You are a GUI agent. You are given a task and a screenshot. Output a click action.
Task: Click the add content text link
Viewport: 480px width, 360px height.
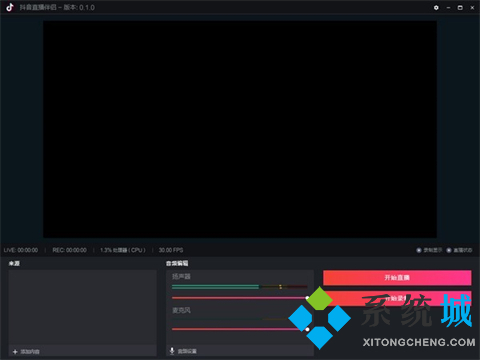point(30,352)
